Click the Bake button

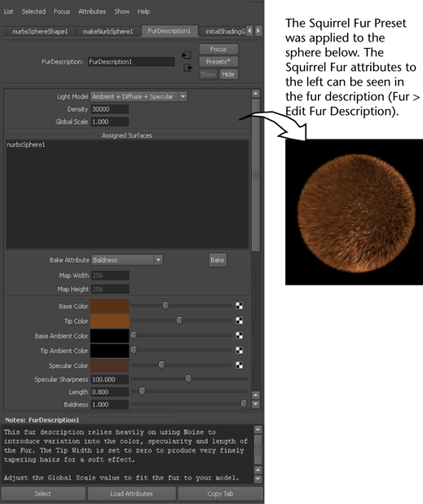pyautogui.click(x=218, y=260)
